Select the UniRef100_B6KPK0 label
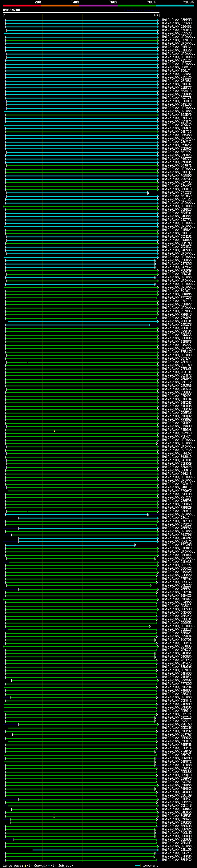Image resolution: width=197 pixels, height=868 pixels. (x=176, y=860)
